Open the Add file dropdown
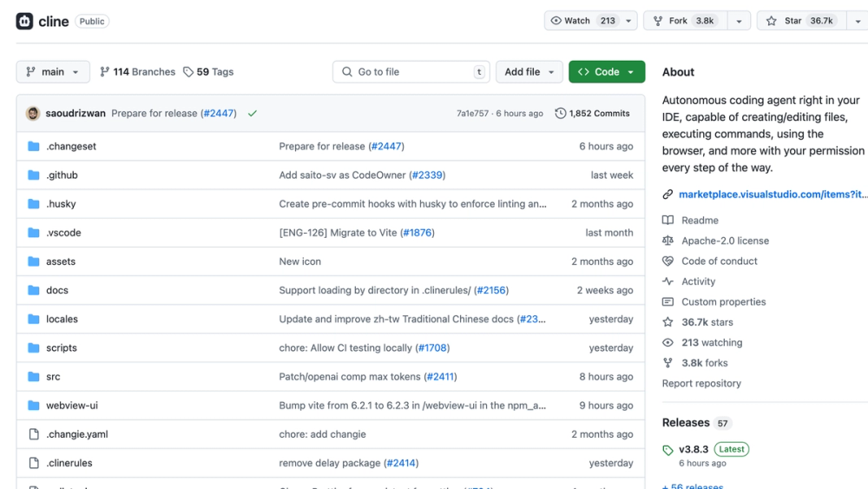Screen dimensions: 868x489 click(x=529, y=72)
